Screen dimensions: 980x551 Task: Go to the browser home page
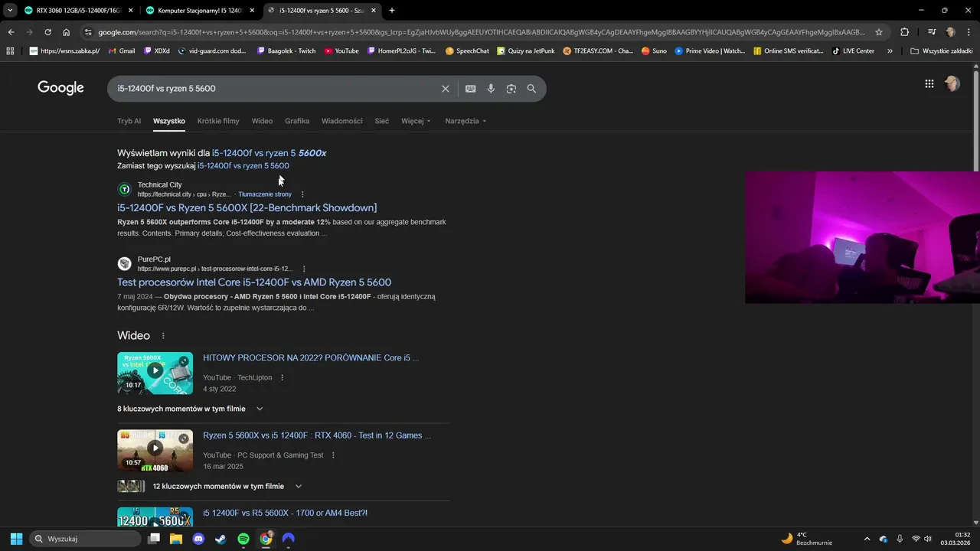click(66, 32)
